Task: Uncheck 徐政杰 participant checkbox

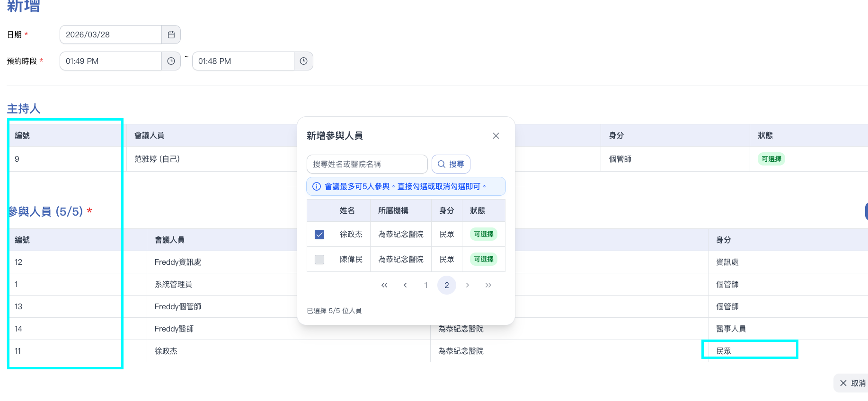Action: tap(319, 235)
